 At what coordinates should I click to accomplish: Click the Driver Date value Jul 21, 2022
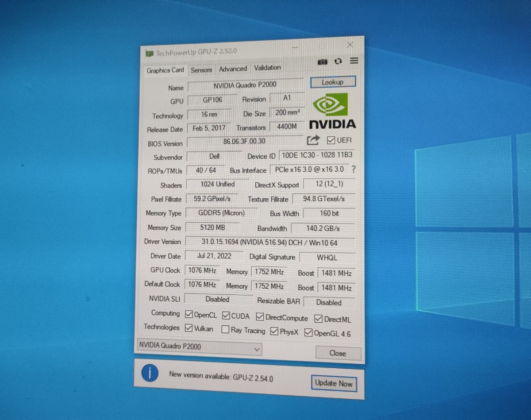coord(214,256)
